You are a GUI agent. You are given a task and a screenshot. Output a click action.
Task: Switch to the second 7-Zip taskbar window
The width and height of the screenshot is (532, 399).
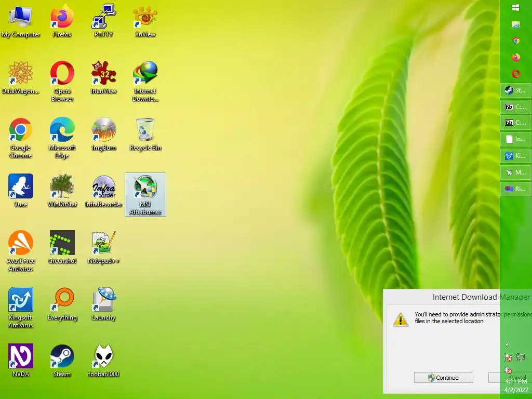tap(516, 123)
